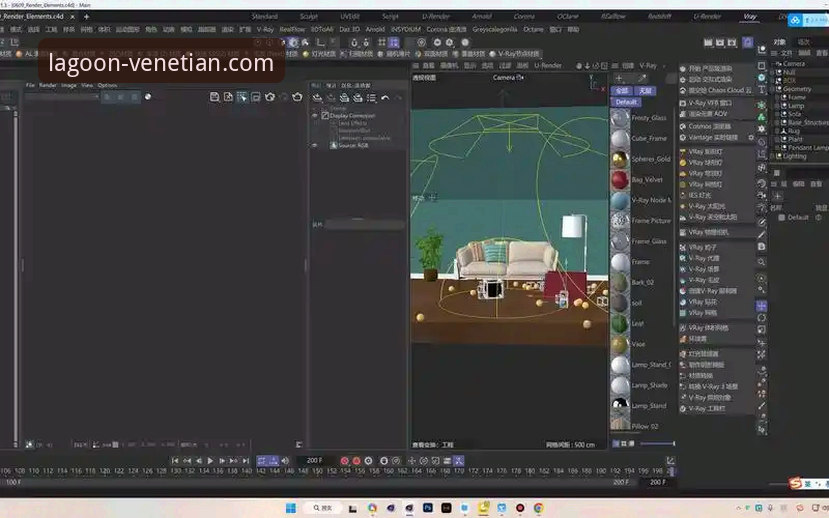
Task: Pick the eyedropper icon in material manager
Action: (642, 78)
